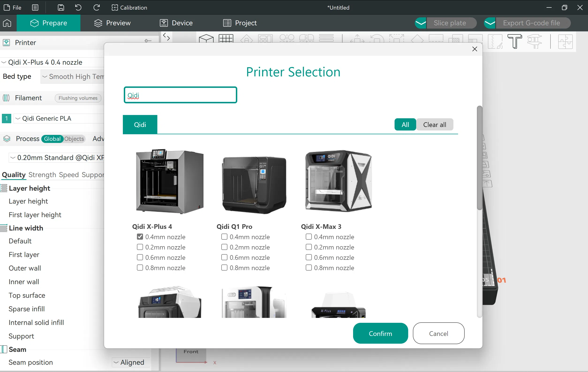This screenshot has height=372, width=588.
Task: Click the Add model cube icon
Action: coord(206,39)
